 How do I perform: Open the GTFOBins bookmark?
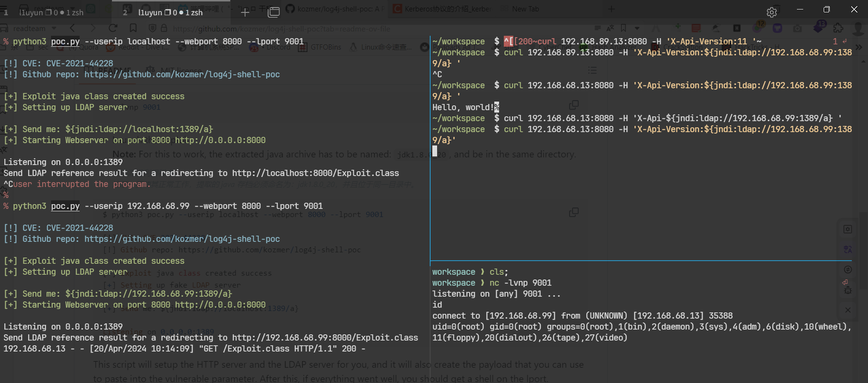tap(320, 47)
